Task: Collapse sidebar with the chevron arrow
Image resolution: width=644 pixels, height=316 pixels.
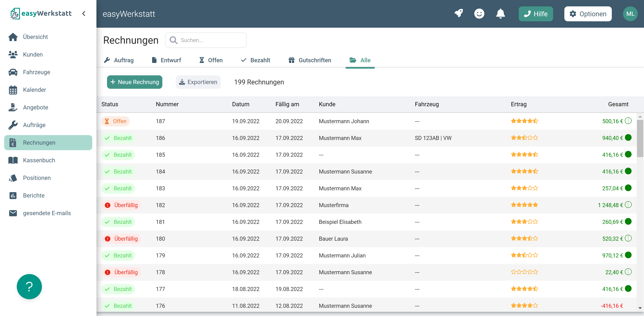Action: 84,14
